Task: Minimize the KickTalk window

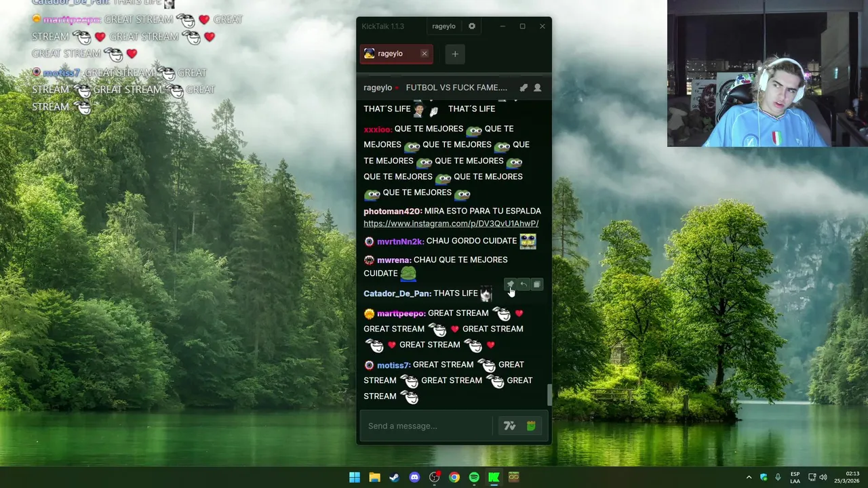Action: (502, 26)
